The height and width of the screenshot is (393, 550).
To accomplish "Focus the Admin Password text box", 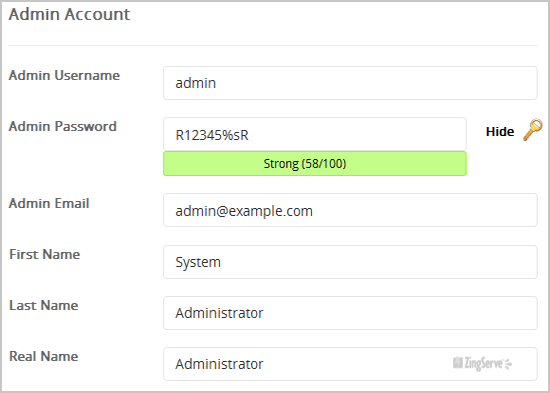I will 315,134.
